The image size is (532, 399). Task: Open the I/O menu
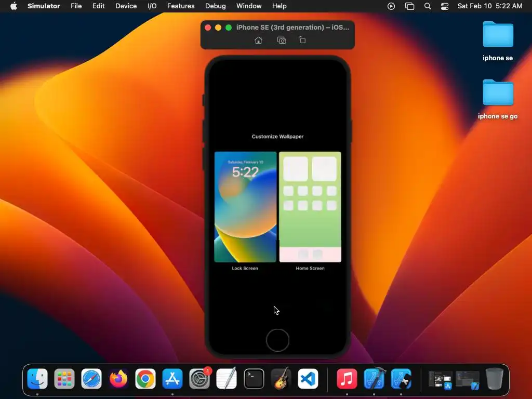pos(152,6)
